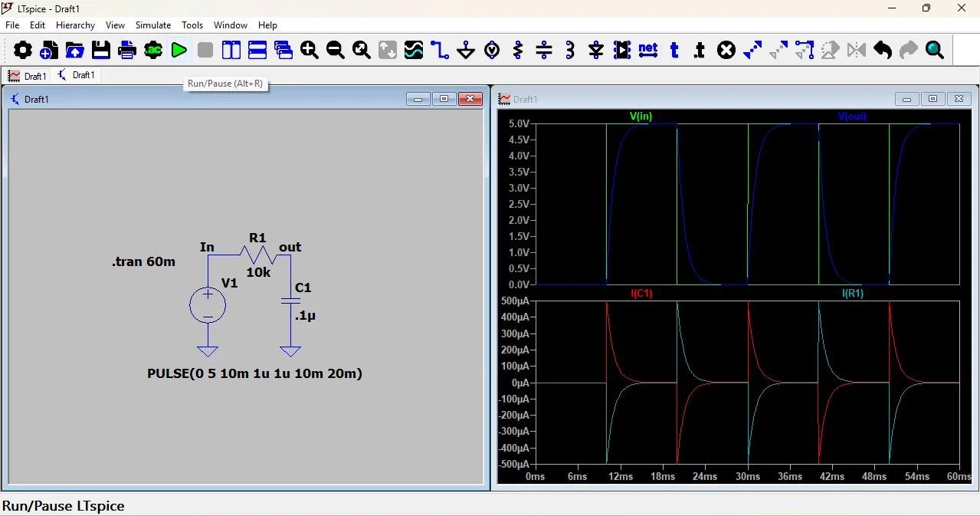
Task: Open the Hierarchy menu
Action: (75, 25)
